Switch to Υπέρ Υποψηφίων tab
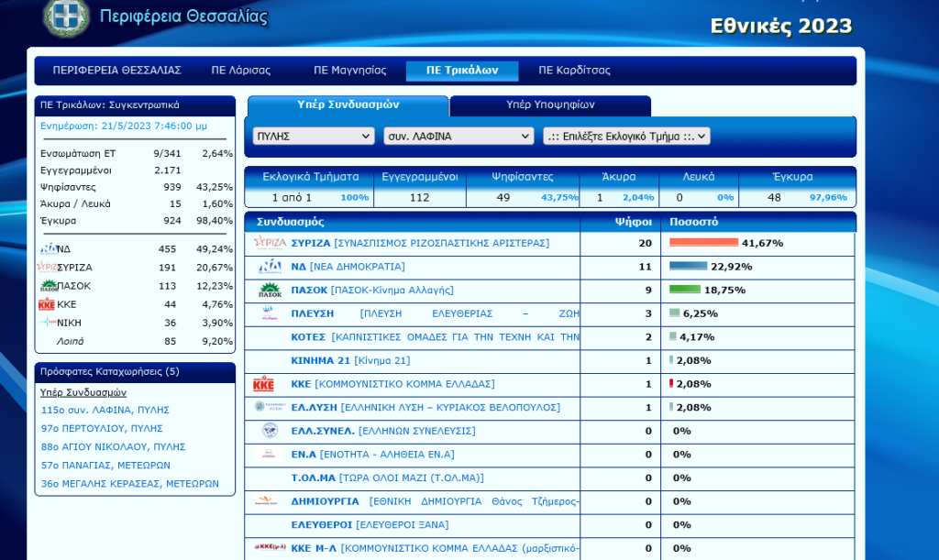The width and height of the screenshot is (939, 560). (x=550, y=104)
